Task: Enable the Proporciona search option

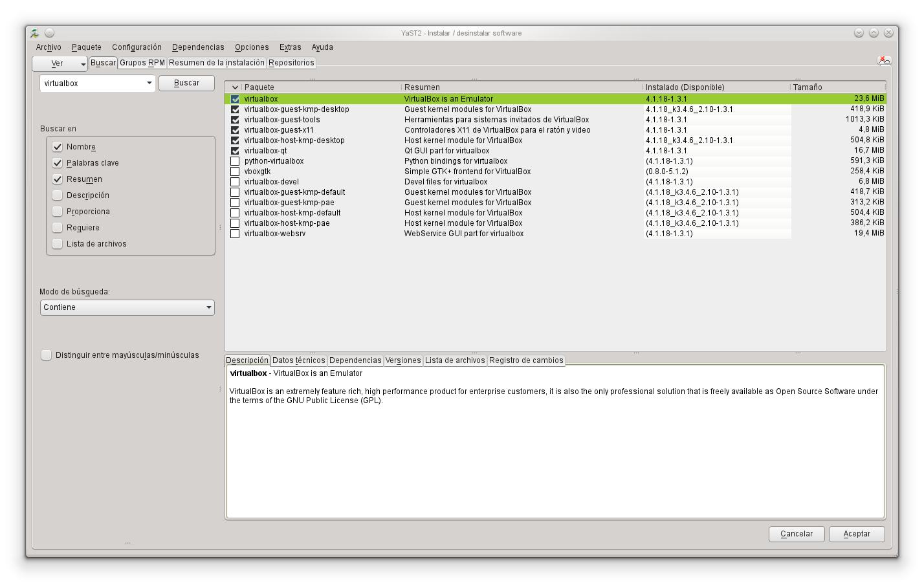Action: (58, 212)
